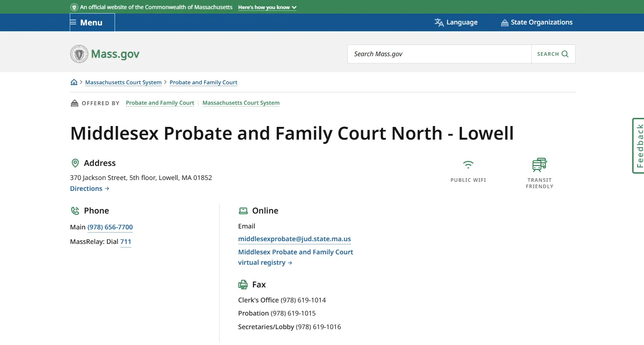Image resolution: width=644 pixels, height=345 pixels.
Task: Email middlesexprobate@jud.state.ma.us link
Action: pyautogui.click(x=294, y=239)
